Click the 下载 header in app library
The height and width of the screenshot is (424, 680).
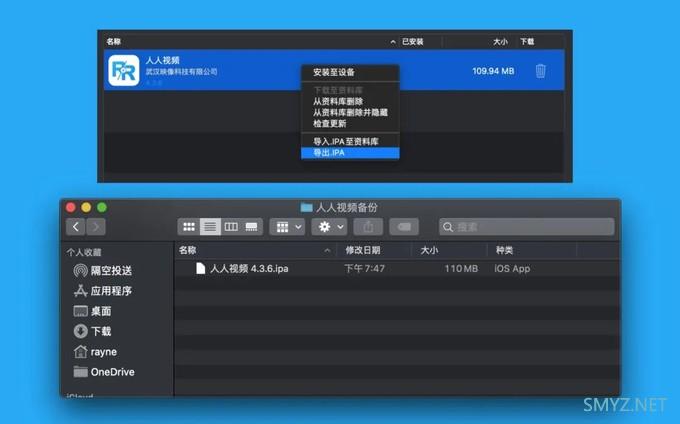pos(527,42)
